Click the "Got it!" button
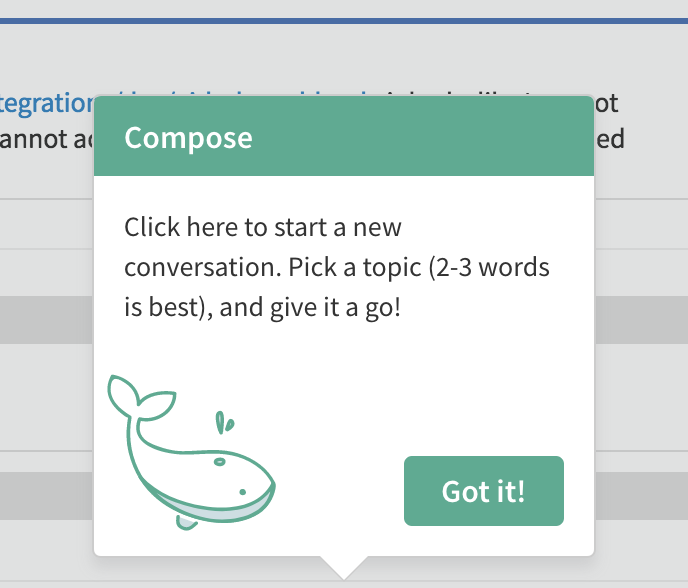Screen dimensions: 688x588 (x=484, y=491)
